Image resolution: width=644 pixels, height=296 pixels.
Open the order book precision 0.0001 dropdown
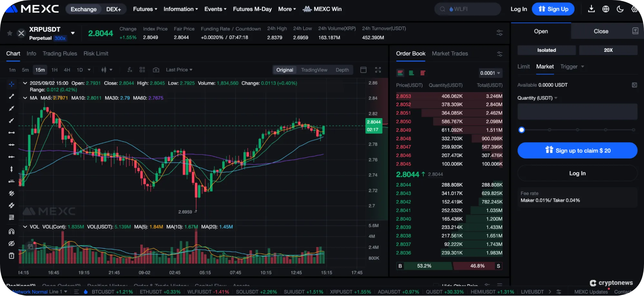490,73
